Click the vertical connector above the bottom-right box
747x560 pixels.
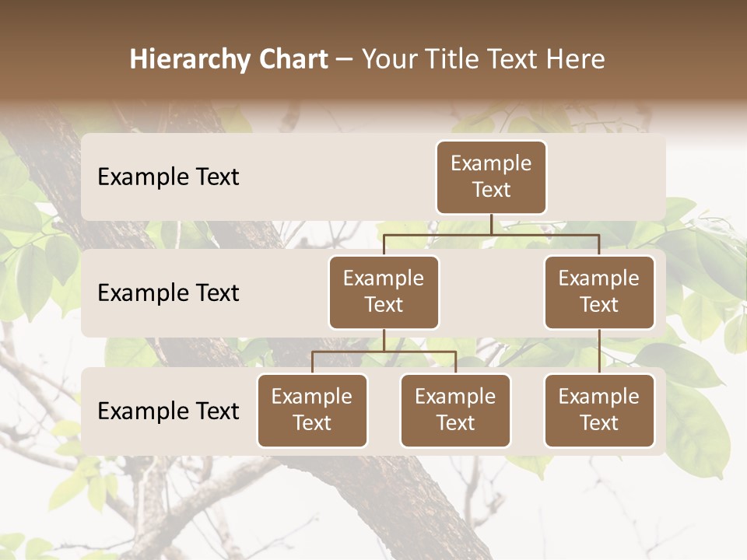pyautogui.click(x=599, y=352)
